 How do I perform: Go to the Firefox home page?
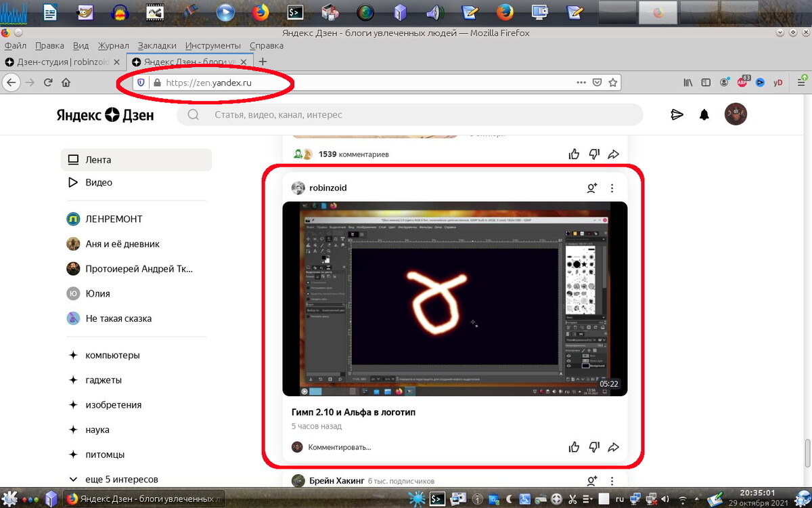(x=66, y=83)
